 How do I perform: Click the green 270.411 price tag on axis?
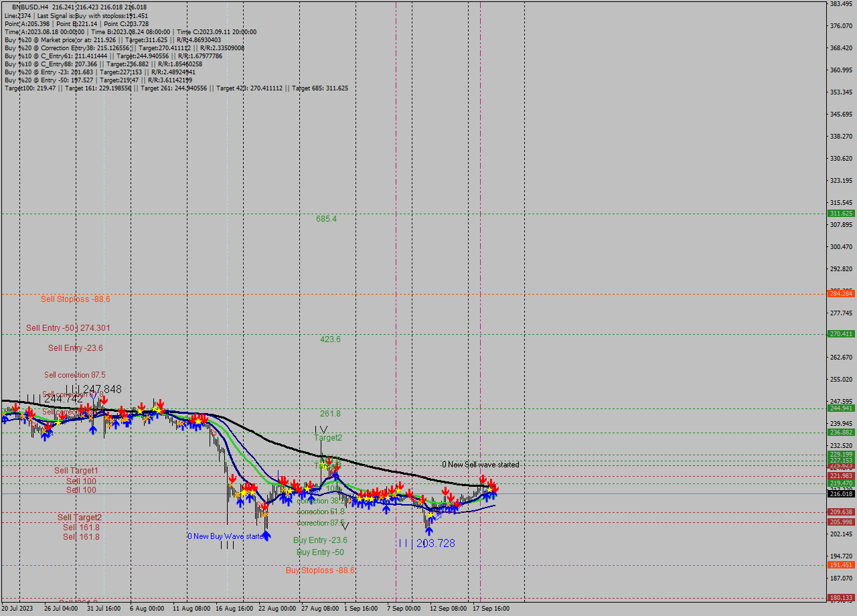click(841, 333)
